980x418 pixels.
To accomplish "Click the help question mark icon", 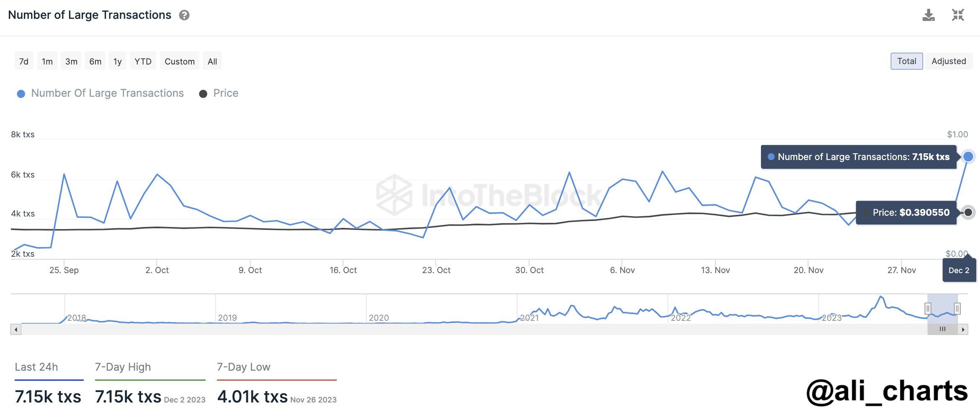I will click(x=184, y=15).
